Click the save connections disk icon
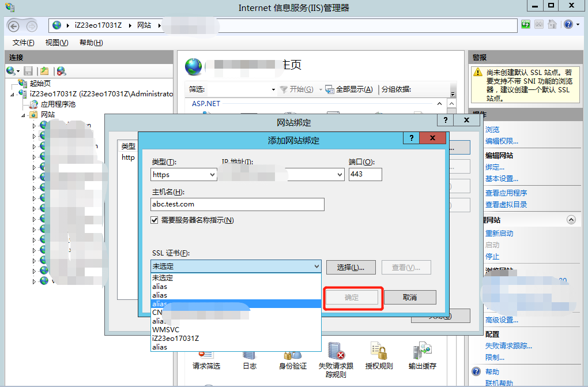 [x=28, y=71]
